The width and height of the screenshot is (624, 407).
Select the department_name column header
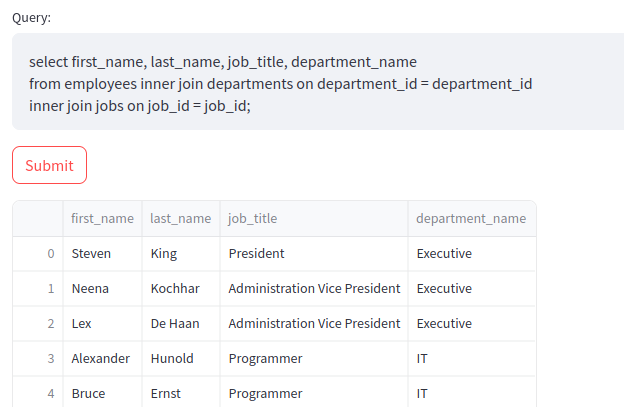point(472,218)
